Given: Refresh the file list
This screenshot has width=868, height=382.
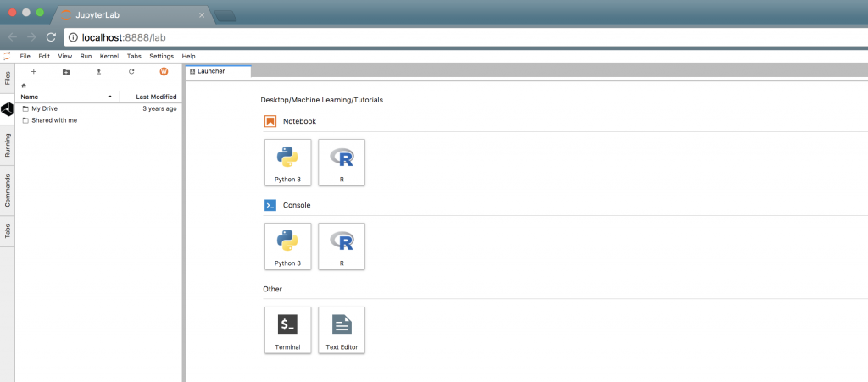Looking at the screenshot, I should click(x=131, y=72).
